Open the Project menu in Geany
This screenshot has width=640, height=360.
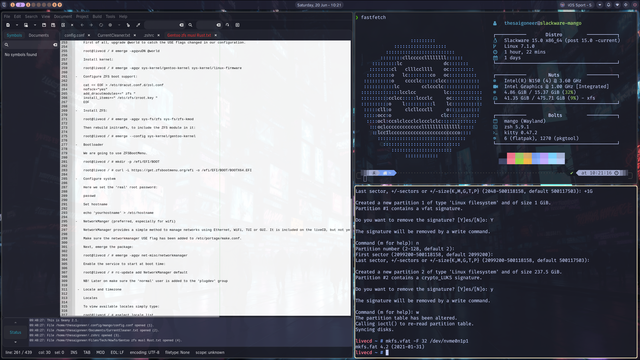click(x=82, y=16)
